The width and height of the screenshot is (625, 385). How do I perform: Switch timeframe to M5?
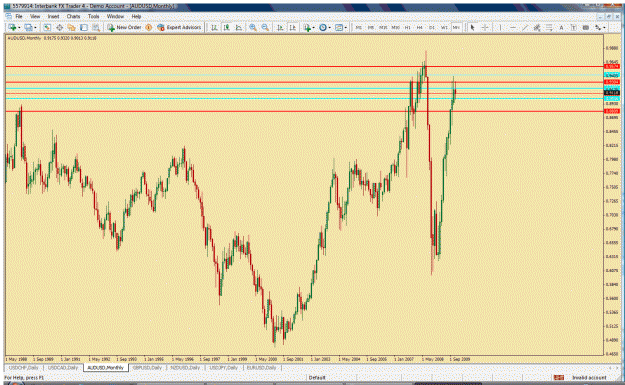click(371, 28)
